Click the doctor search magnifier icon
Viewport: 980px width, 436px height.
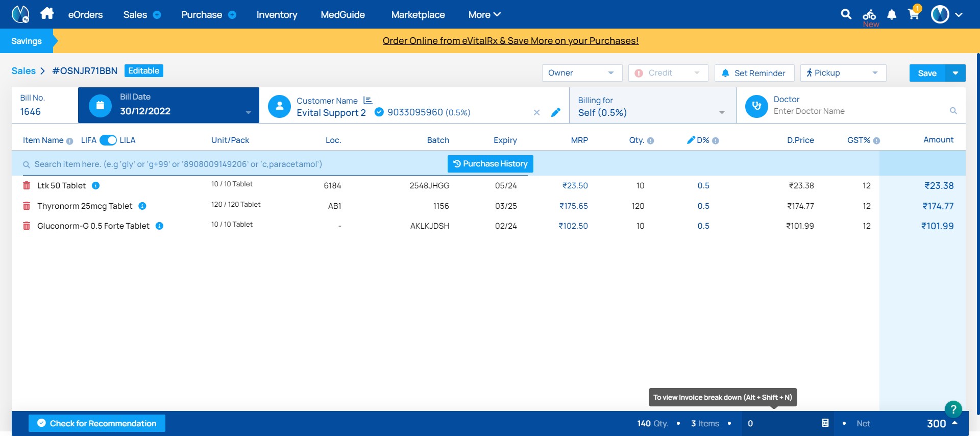pyautogui.click(x=953, y=111)
